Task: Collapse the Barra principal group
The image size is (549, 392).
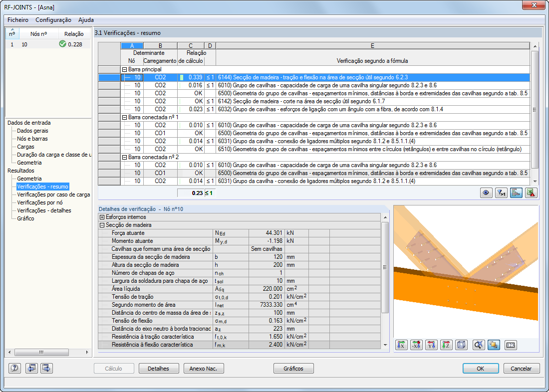Action: (x=124, y=69)
